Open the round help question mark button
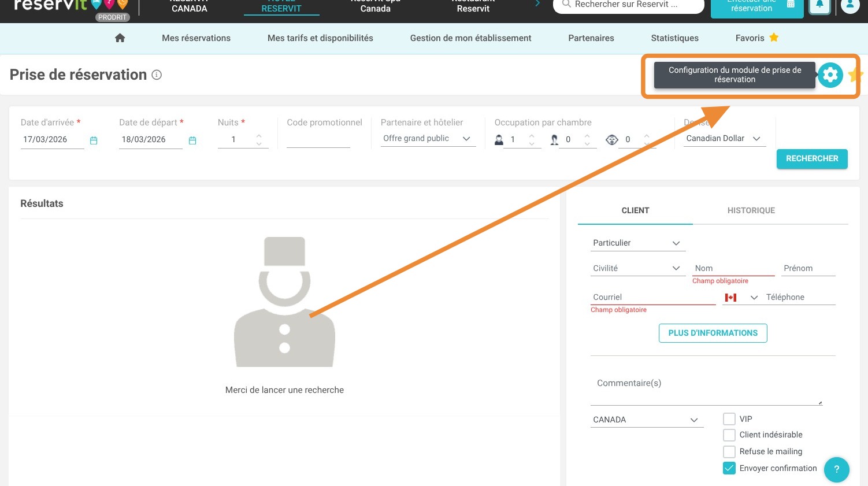This screenshot has height=486, width=868. click(x=836, y=469)
